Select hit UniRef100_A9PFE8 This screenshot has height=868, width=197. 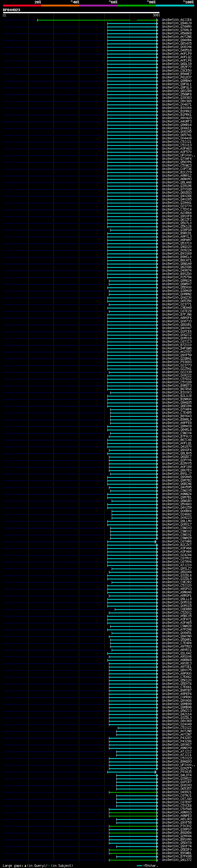(x=177, y=423)
